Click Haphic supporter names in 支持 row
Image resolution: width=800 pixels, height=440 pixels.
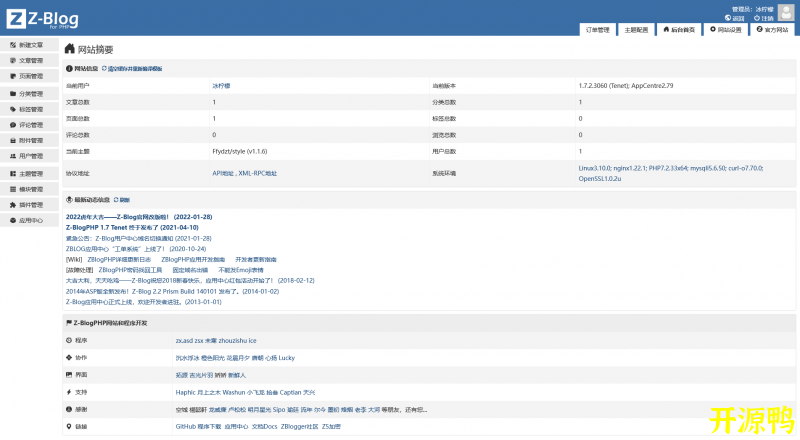coord(186,393)
